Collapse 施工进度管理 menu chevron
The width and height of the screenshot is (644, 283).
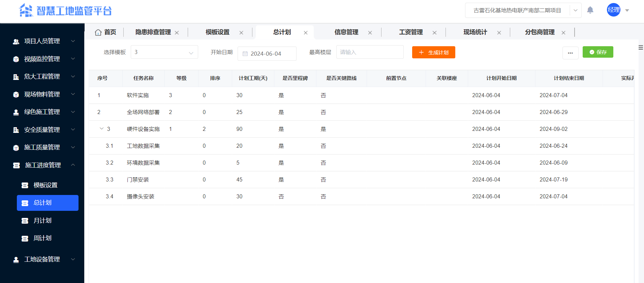(x=73, y=165)
